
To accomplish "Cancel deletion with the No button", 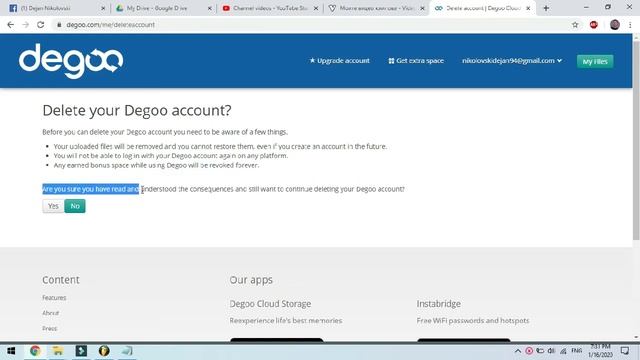I will (x=75, y=206).
